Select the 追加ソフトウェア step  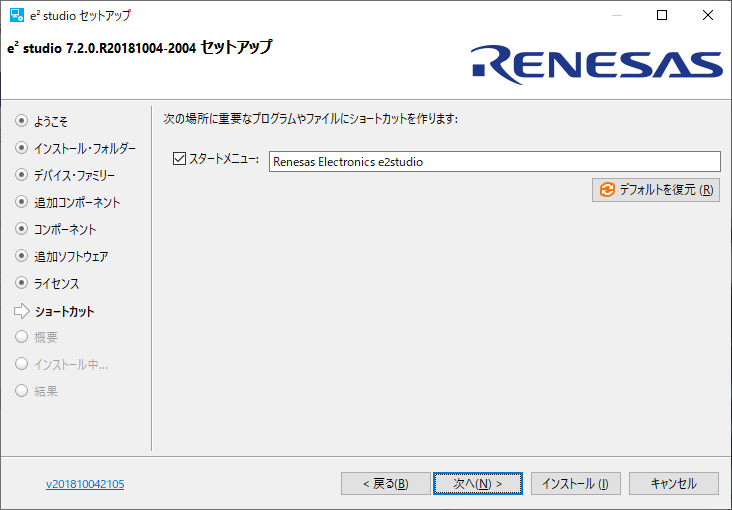71,256
